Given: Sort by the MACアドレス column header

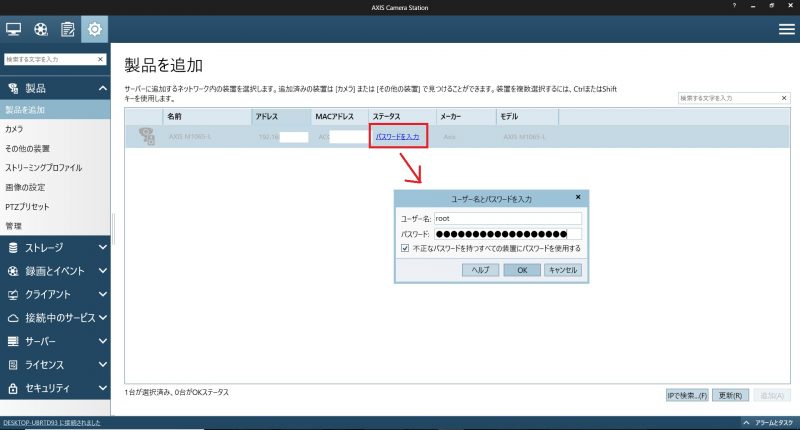Looking at the screenshot, I should [x=339, y=116].
